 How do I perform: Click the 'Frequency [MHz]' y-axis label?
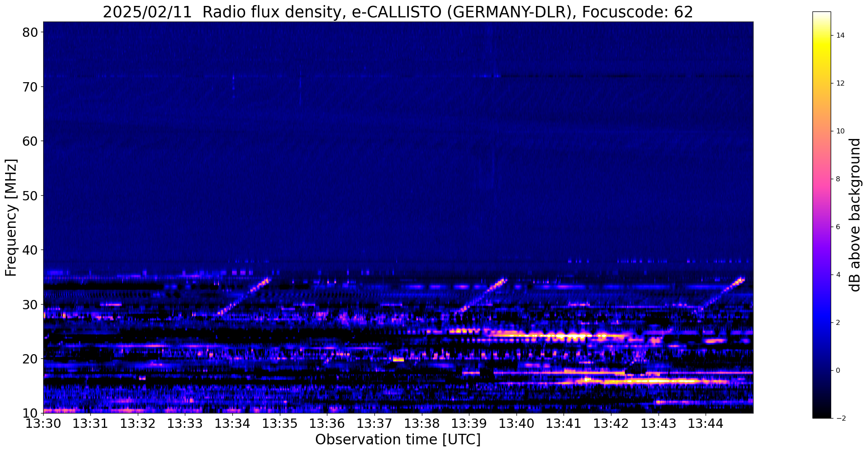coord(11,218)
